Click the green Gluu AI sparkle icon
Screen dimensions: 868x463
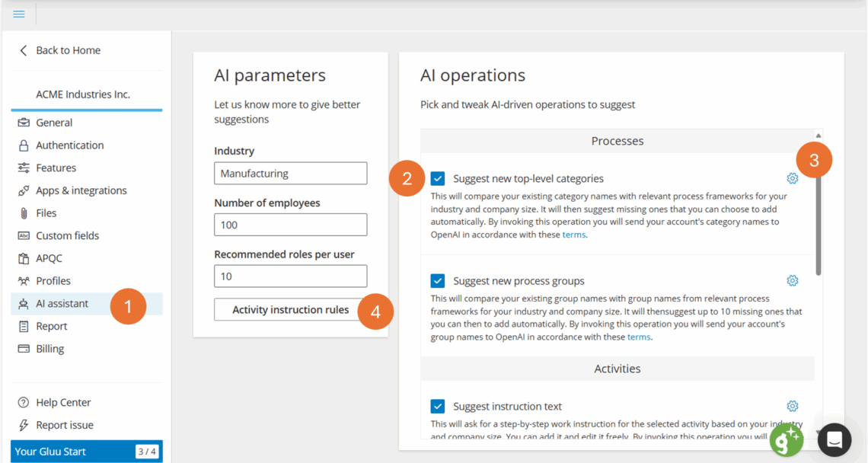point(786,439)
